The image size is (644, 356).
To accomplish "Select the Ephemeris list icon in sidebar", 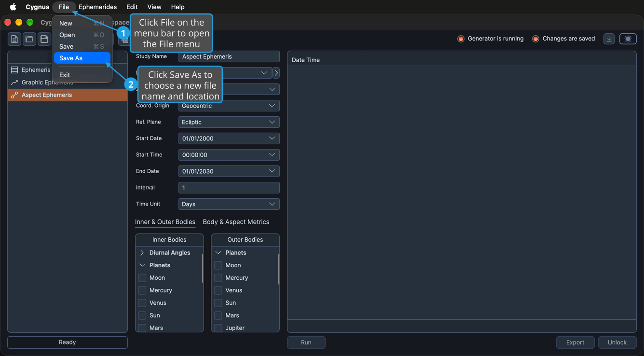I will 14,70.
